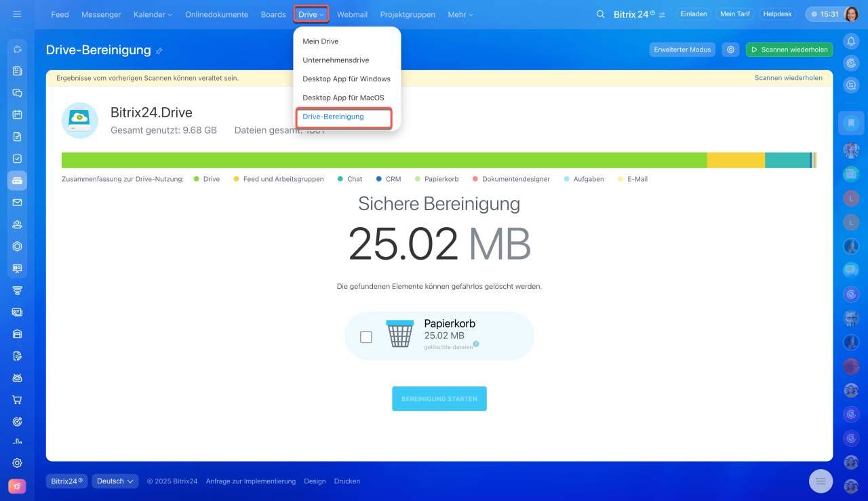The width and height of the screenshot is (868, 501).
Task: Click the info icon beside gelöschte dateien
Action: pos(476,344)
